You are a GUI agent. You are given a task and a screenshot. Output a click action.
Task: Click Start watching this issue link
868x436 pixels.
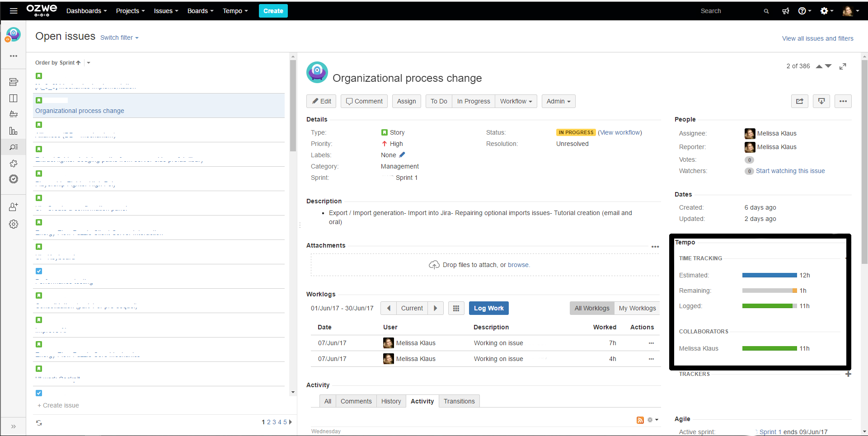[790, 171]
